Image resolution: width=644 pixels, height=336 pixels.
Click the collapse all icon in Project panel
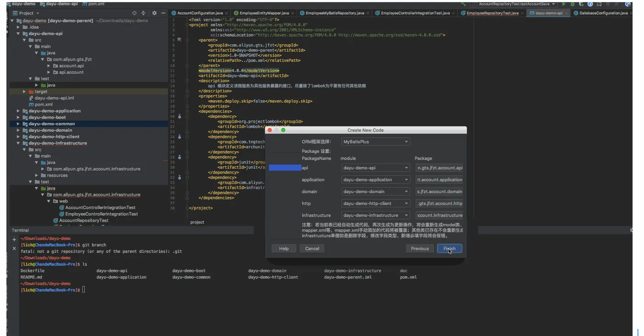click(x=143, y=13)
